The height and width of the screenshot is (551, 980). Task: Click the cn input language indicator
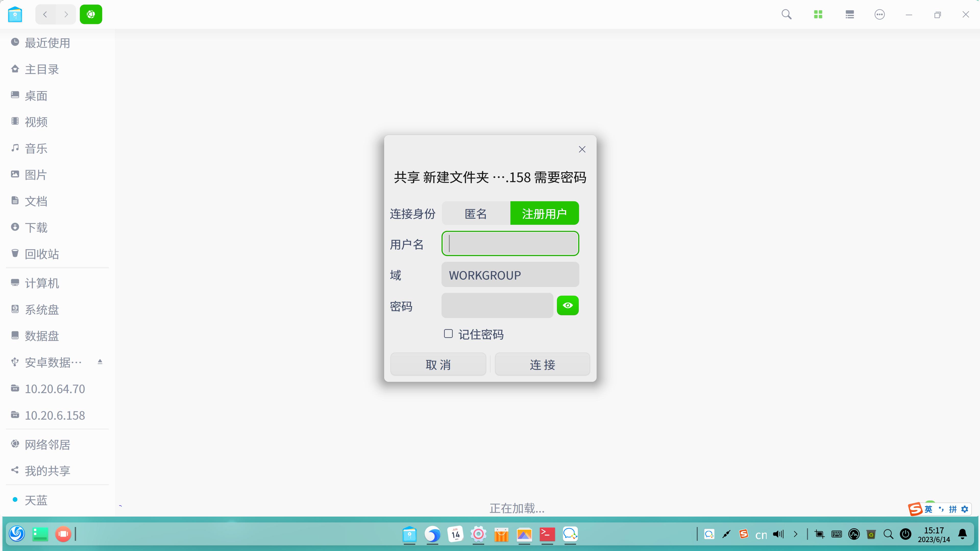[761, 535]
